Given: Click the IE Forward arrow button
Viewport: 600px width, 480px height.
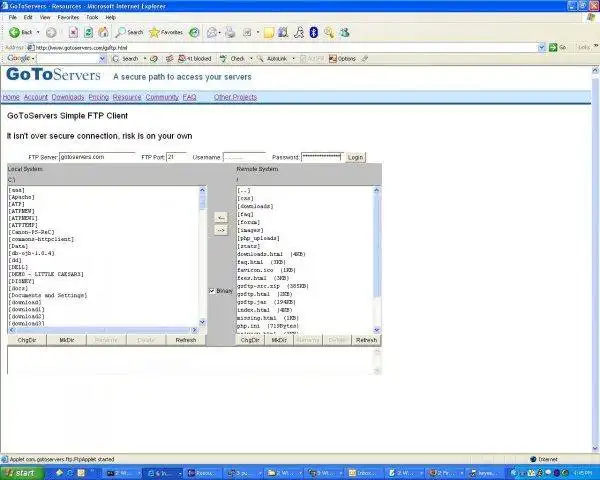Looking at the screenshot, I should coord(51,33).
